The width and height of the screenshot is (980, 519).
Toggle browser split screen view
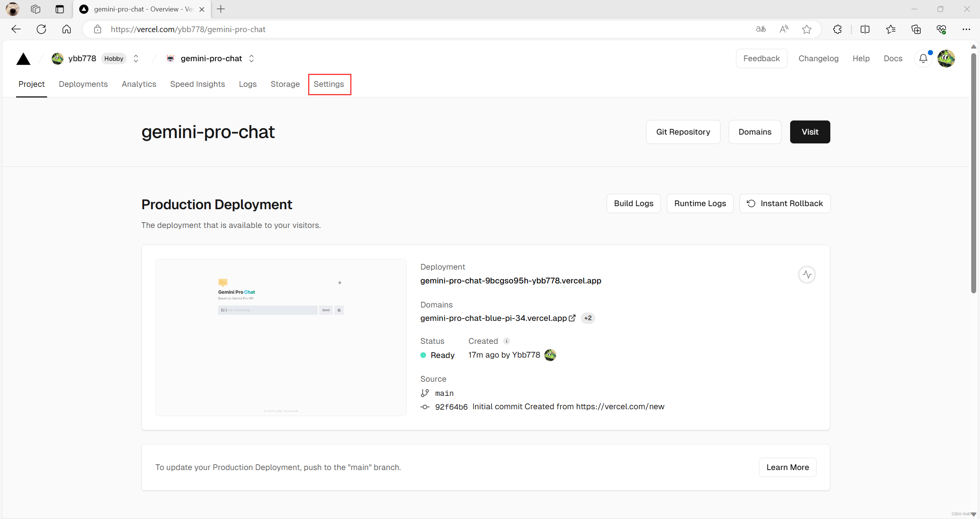(x=865, y=29)
